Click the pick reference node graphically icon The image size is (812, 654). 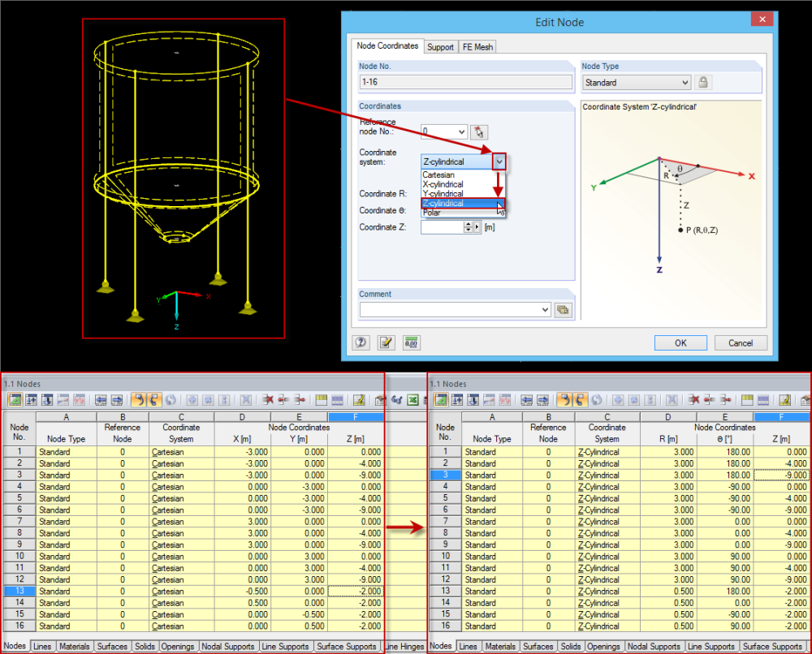click(479, 131)
